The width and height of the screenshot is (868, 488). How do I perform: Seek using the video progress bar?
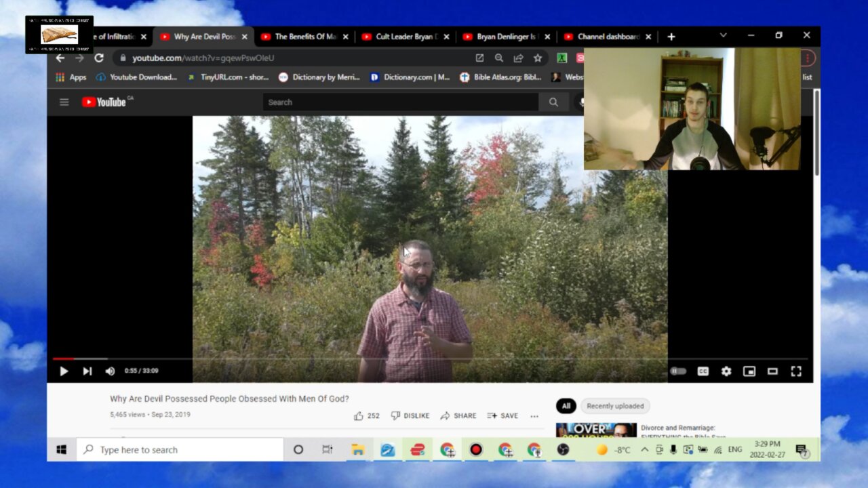(x=430, y=359)
